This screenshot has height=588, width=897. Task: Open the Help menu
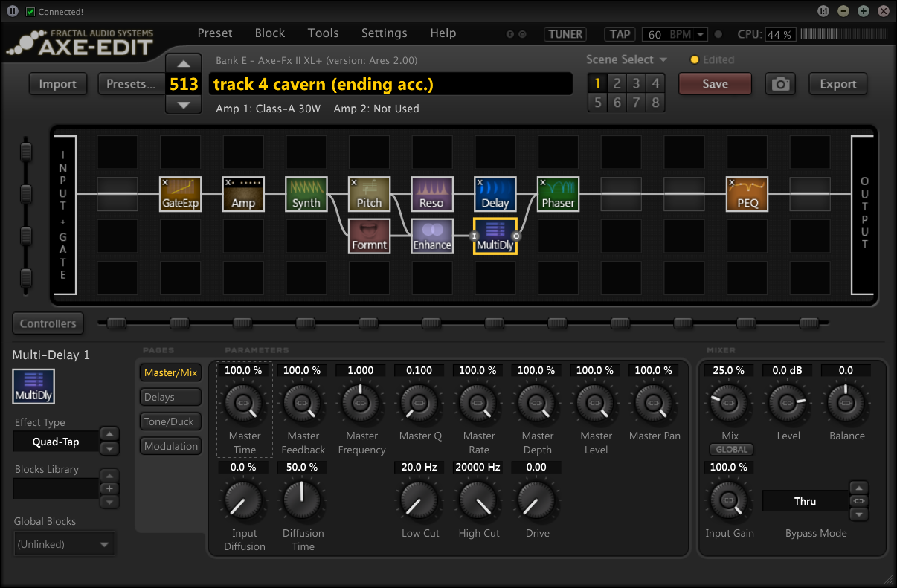coord(443,33)
